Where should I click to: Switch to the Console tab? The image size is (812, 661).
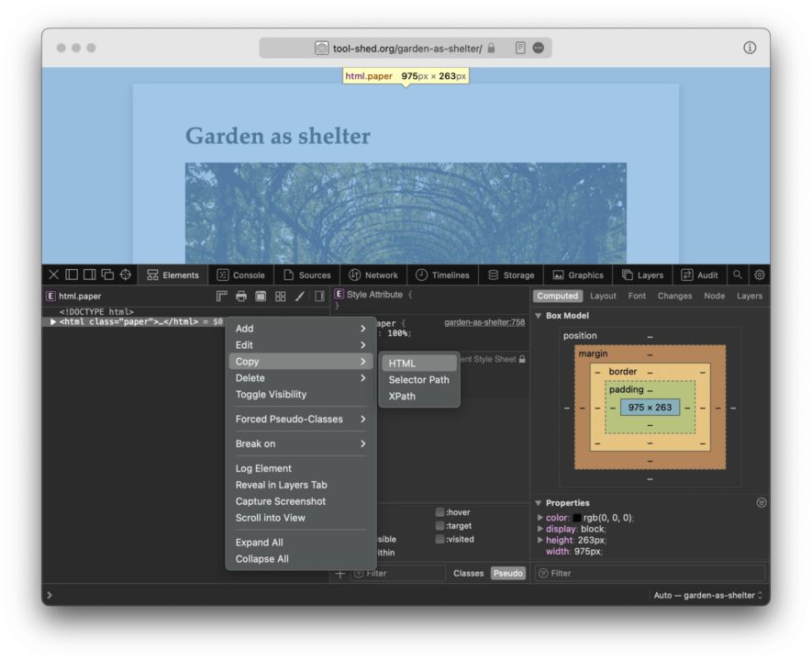[240, 275]
